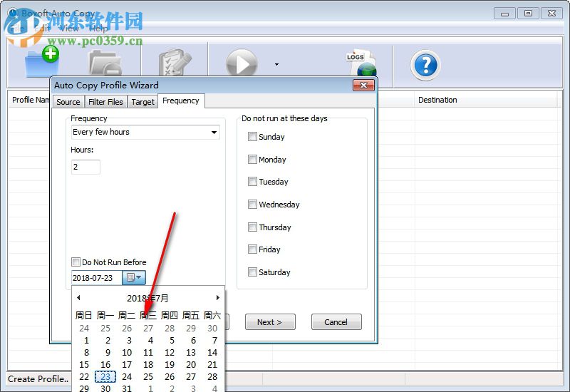Screen dimensions: 570x392
Task: Click the 2018-07-23 date field
Action: tap(97, 278)
